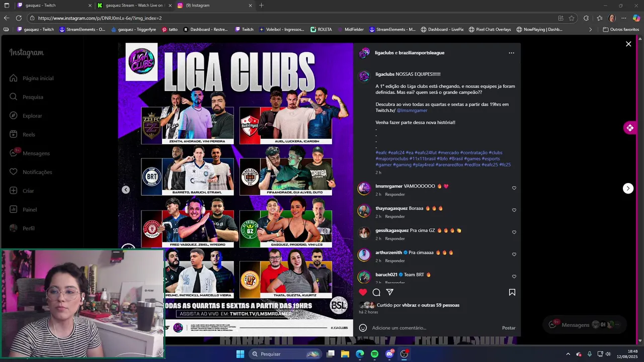Open Mensagens in sidebar
This screenshot has width=644, height=362.
30,153
